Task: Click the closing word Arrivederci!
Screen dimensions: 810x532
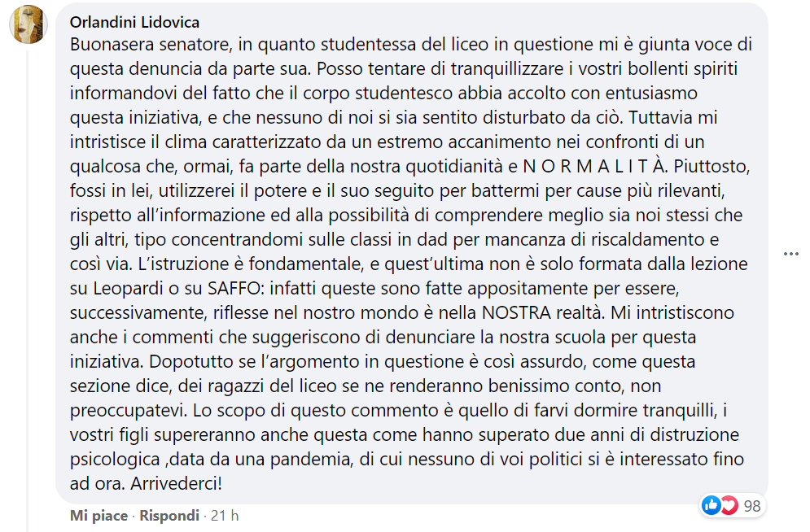Action: [176, 483]
